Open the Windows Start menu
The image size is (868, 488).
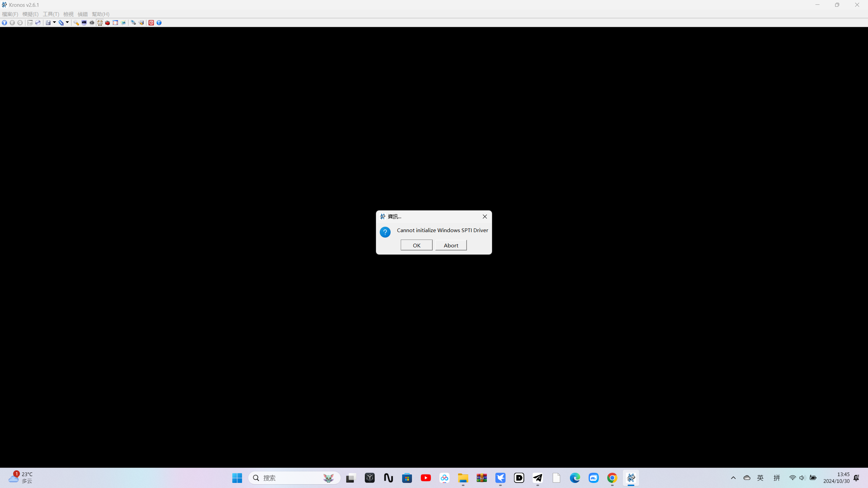click(x=237, y=478)
